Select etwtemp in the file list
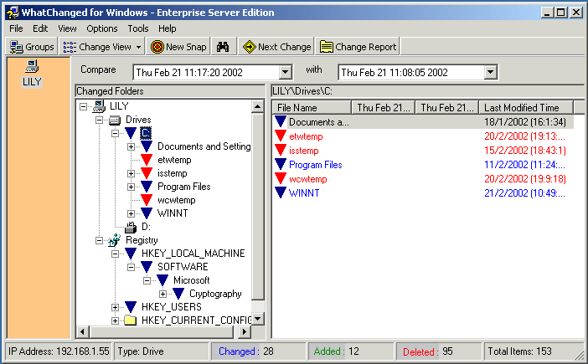 [x=306, y=136]
